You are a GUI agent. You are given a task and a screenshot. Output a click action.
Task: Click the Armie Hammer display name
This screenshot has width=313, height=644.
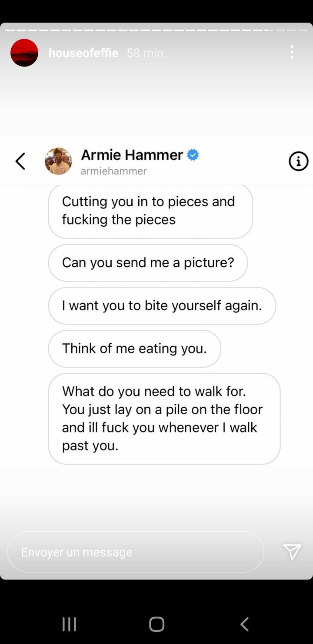click(132, 155)
